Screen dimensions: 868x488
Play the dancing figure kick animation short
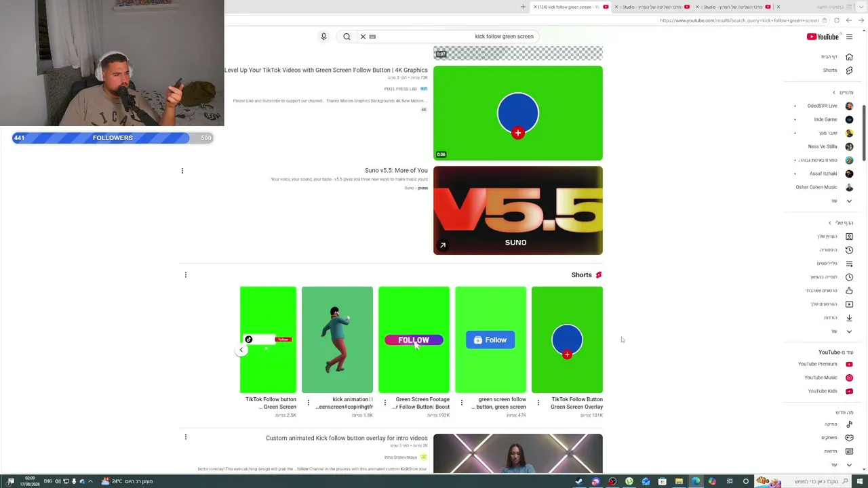337,340
